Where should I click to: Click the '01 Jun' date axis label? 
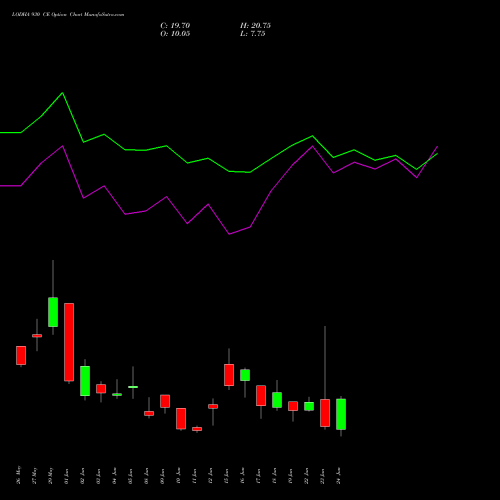66,476
